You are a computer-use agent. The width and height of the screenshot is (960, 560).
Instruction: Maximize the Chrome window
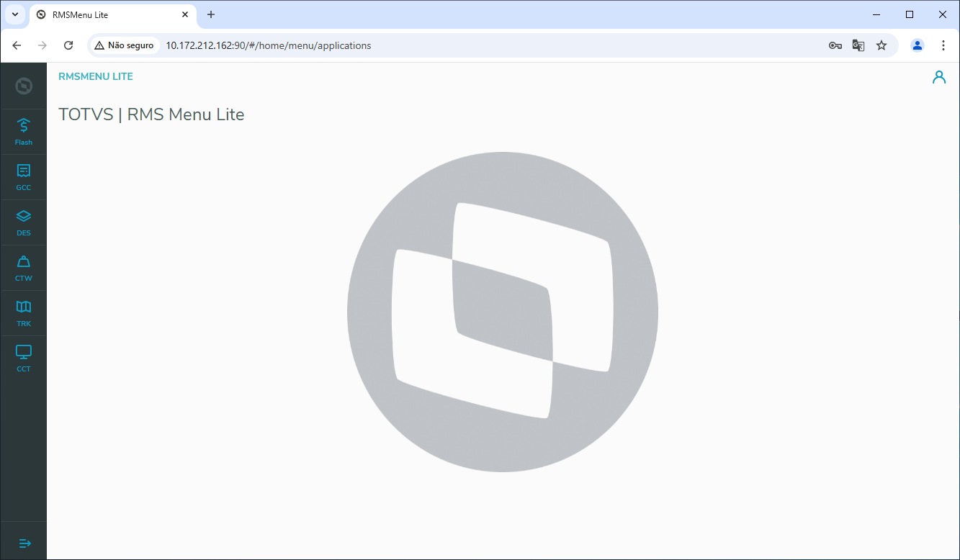click(910, 14)
